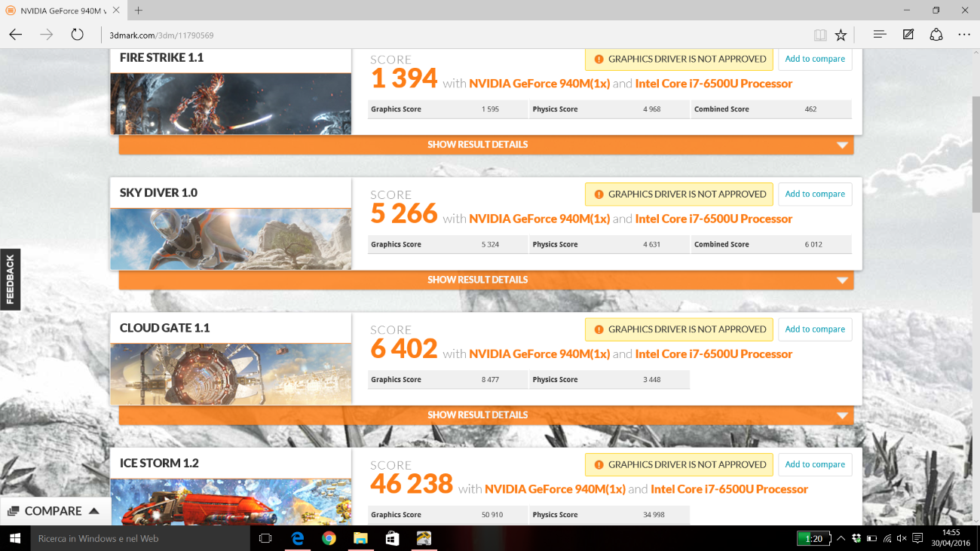Screen dimensions: 980x551
Task: Open Edge More actions menu
Action: [x=964, y=35]
